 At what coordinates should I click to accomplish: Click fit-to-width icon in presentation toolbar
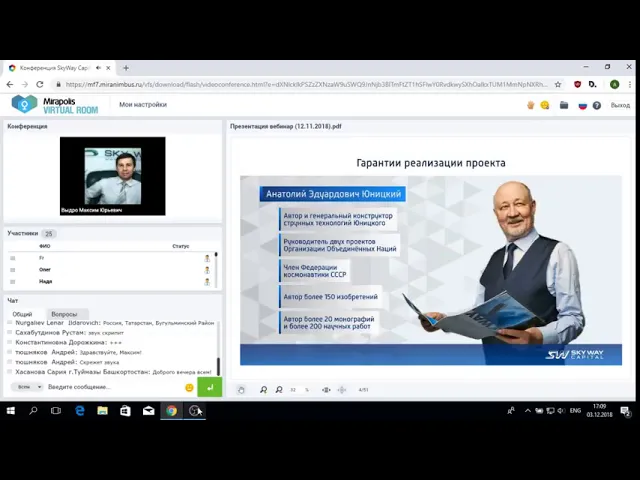point(326,390)
